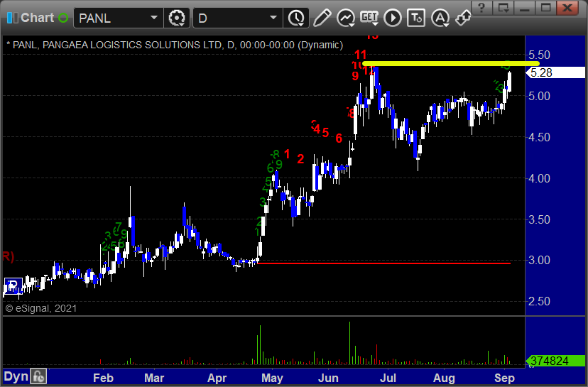Open the symbol gear settings icon
The height and width of the screenshot is (387, 588).
(177, 18)
